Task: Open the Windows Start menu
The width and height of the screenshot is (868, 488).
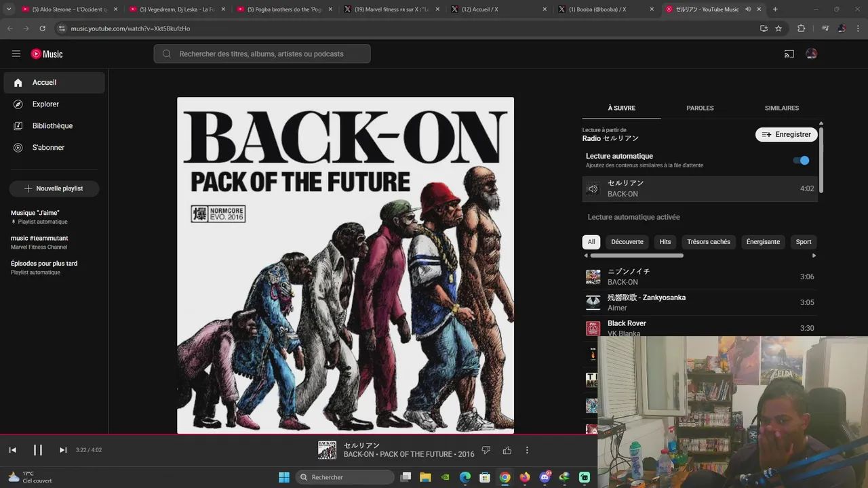Action: click(284, 477)
